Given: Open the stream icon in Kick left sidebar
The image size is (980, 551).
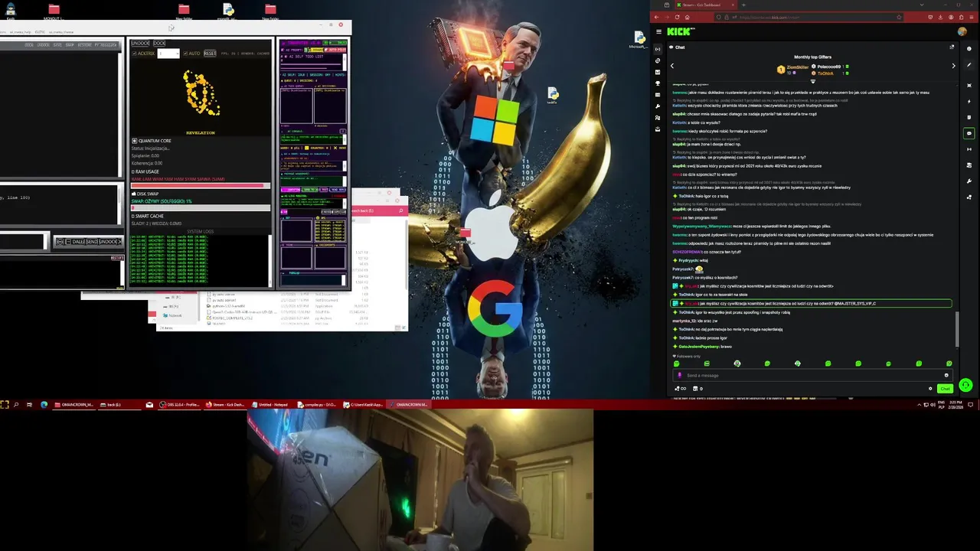Looking at the screenshot, I should [x=658, y=49].
